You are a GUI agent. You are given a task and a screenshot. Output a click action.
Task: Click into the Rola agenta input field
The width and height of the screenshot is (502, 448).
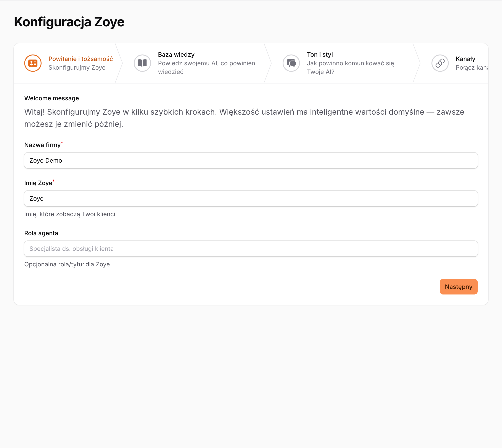pos(251,249)
